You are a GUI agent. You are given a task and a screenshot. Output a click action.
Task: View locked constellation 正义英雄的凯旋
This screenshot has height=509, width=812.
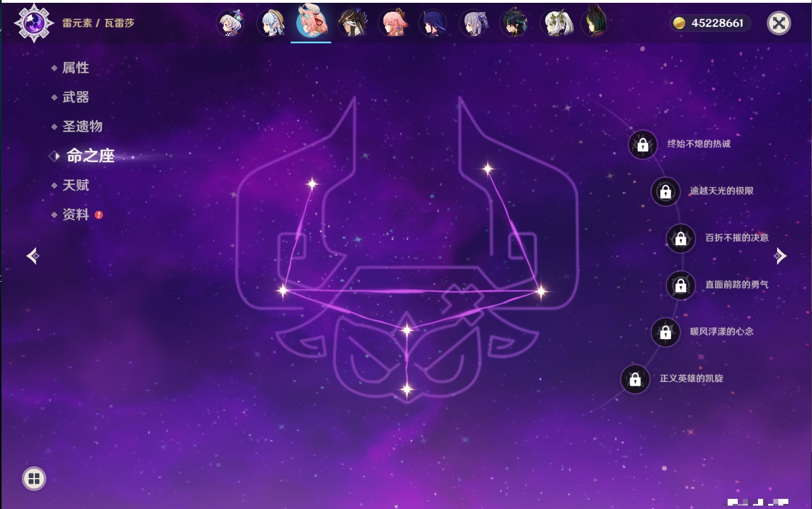point(635,380)
